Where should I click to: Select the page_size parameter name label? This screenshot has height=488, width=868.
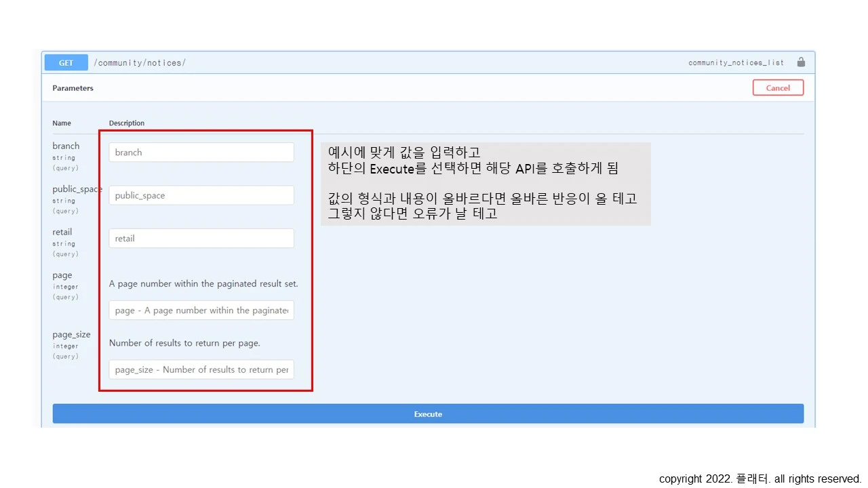[x=71, y=333]
